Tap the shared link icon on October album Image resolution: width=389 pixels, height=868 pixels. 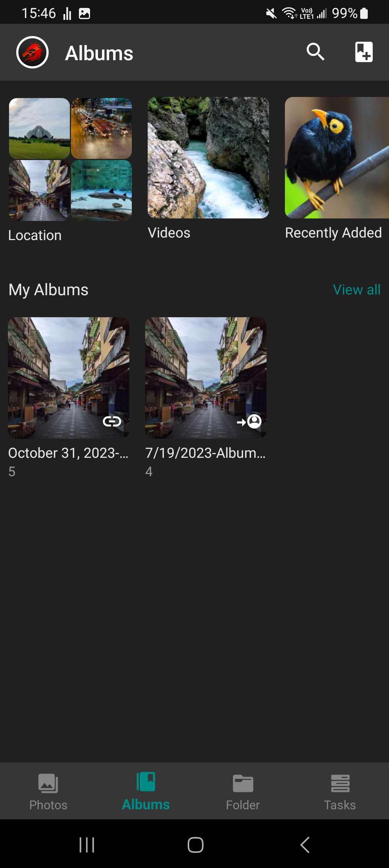(112, 421)
